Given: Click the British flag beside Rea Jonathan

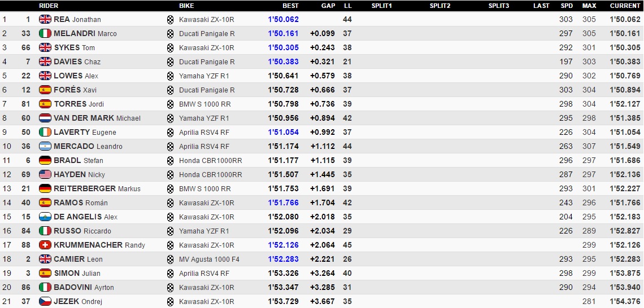Looking at the screenshot, I should point(45,19).
